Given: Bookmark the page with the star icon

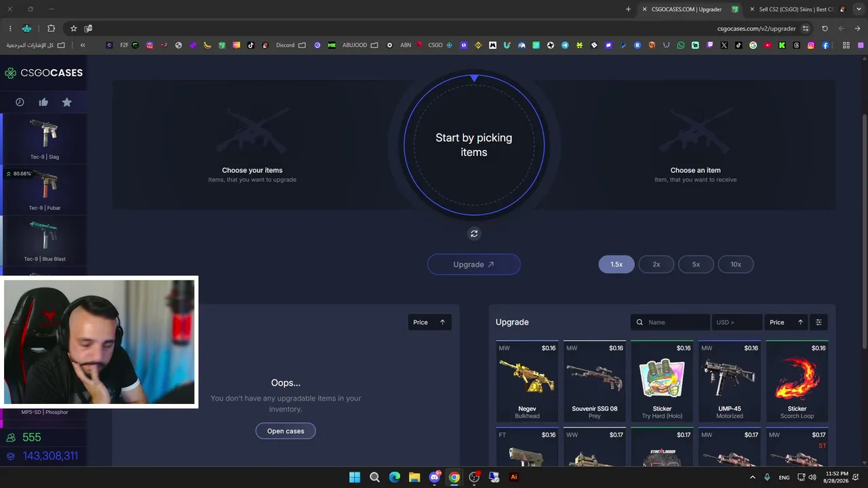Looking at the screenshot, I should [73, 28].
